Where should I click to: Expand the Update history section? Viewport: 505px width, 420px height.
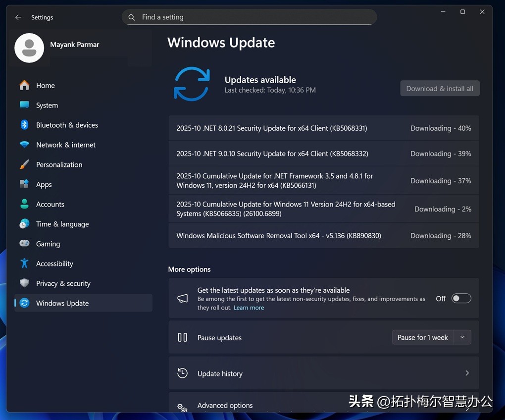[466, 373]
